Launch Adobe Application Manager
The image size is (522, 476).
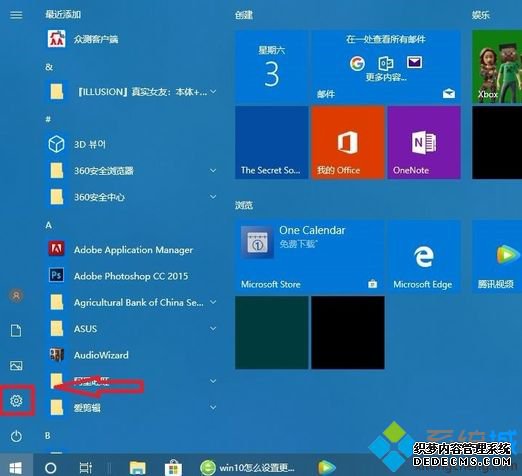131,250
